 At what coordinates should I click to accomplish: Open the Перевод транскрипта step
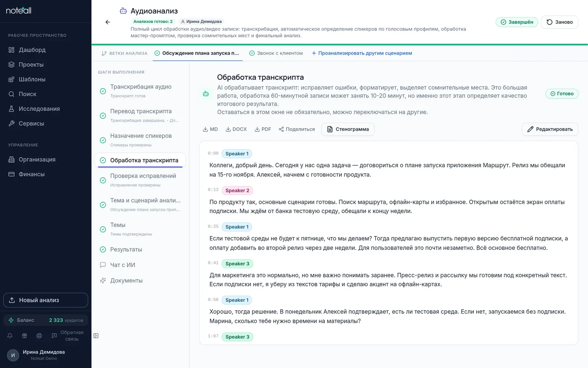click(140, 116)
